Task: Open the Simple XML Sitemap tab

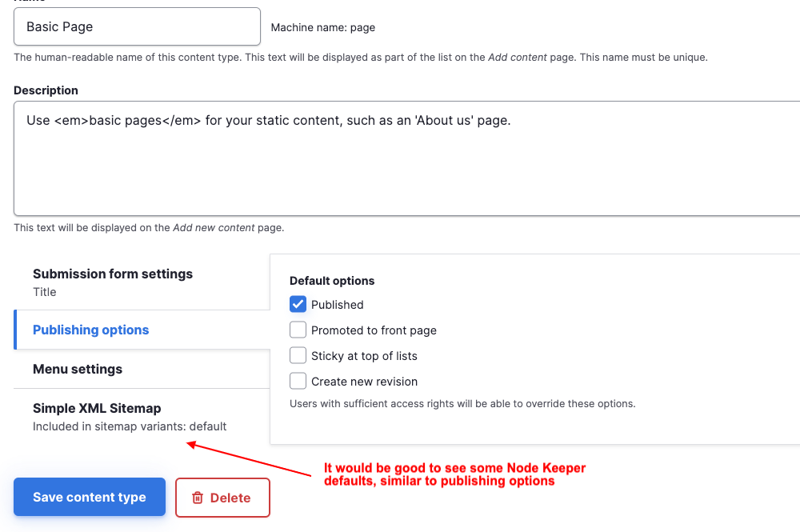Action: (97, 408)
